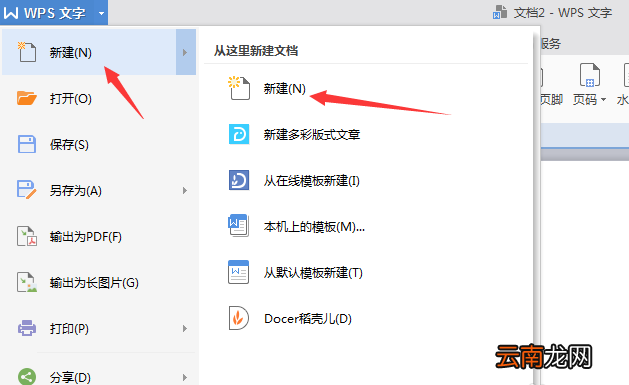Choose 新建多彩版式文章 option
The width and height of the screenshot is (629, 385).
[x=312, y=134]
